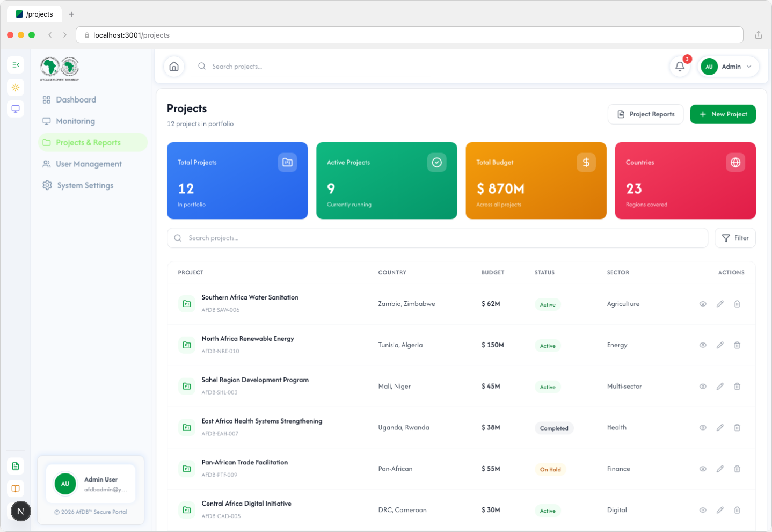772x532 pixels.
Task: Click the Project Reports button
Action: pyautogui.click(x=645, y=114)
